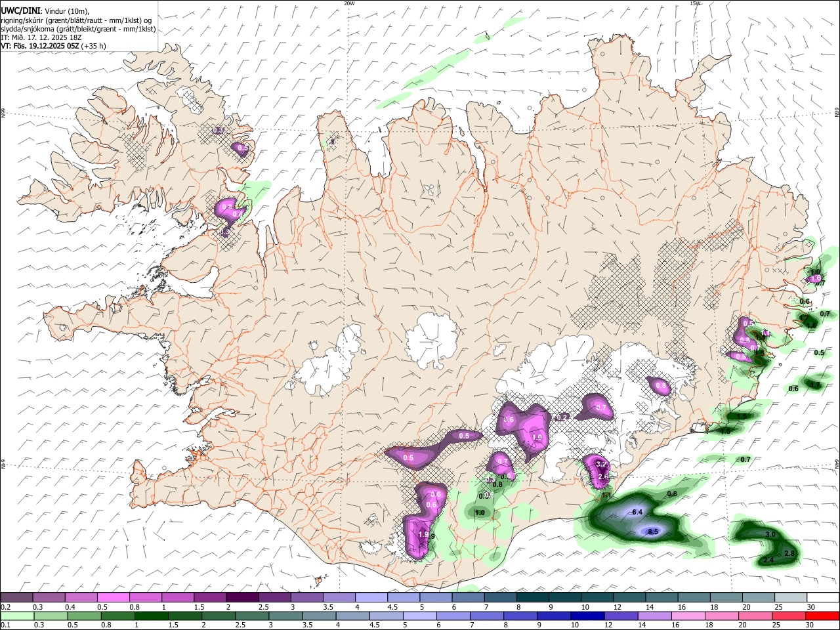Click the '20W' longitude label at the top
This screenshot has width=840, height=630.
click(349, 3)
